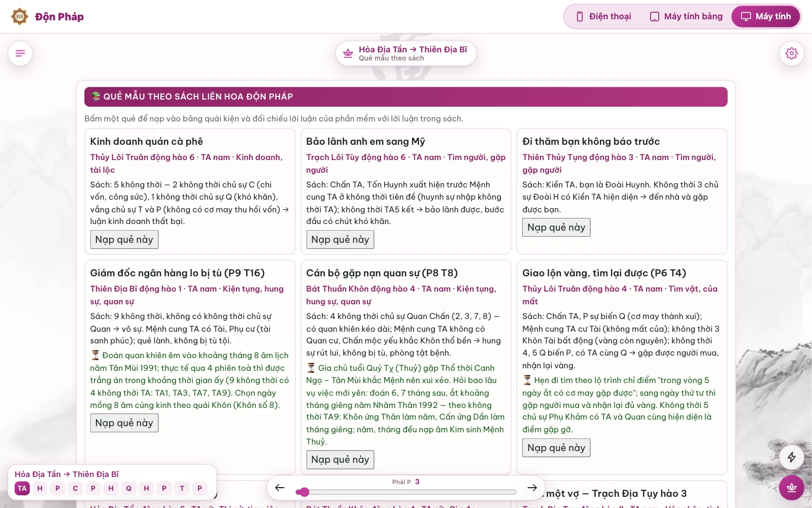Click lotus icon in Hỏa Địa Tấn pill

tap(348, 53)
